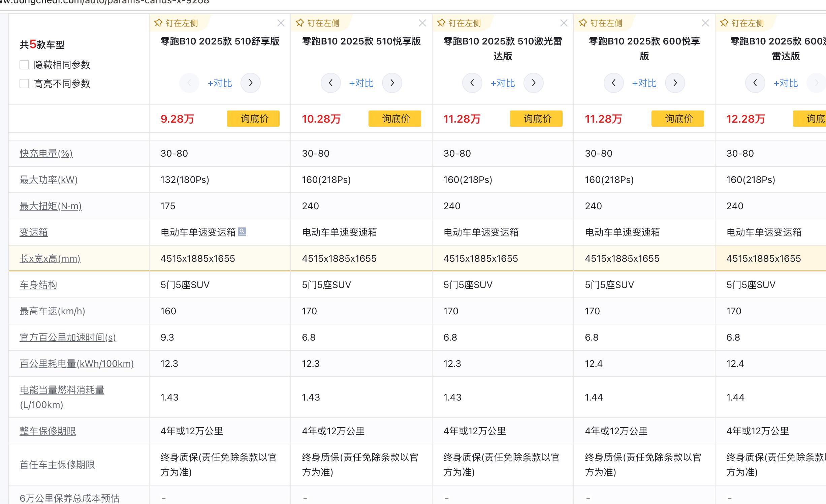Screen dimensions: 826x504
Task: Open the 最大扭矩(N·m) explanation link
Action: (x=51, y=206)
